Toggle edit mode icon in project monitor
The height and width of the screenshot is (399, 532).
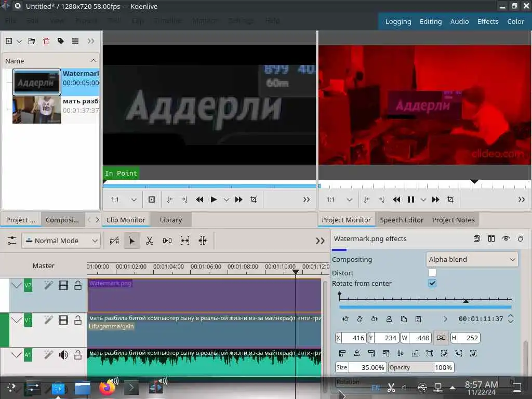(x=450, y=199)
